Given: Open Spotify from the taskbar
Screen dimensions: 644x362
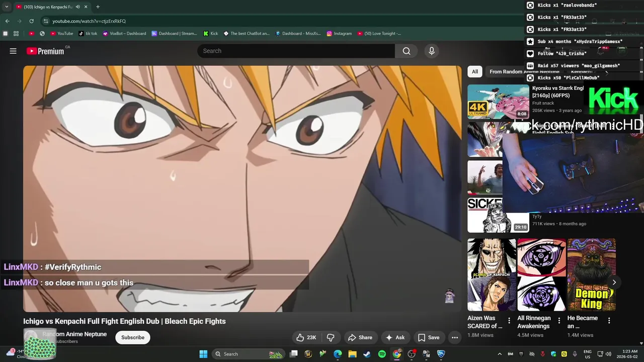Looking at the screenshot, I should [x=382, y=354].
